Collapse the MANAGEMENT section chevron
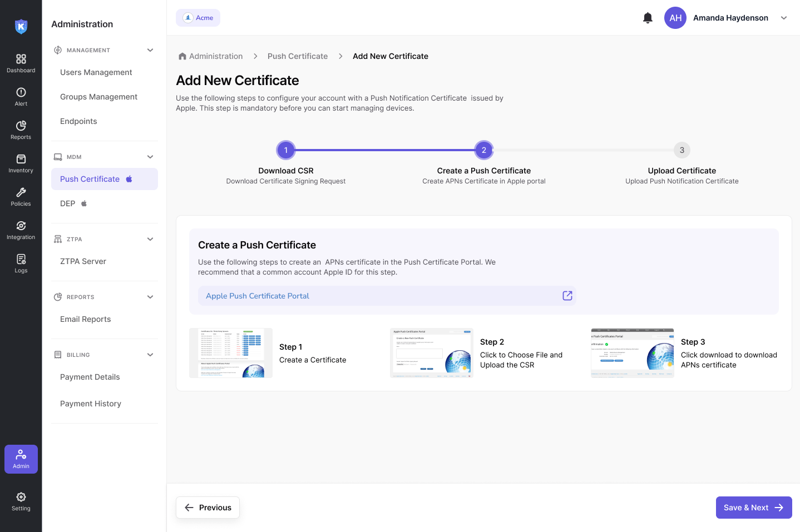This screenshot has width=800, height=532. click(x=150, y=50)
